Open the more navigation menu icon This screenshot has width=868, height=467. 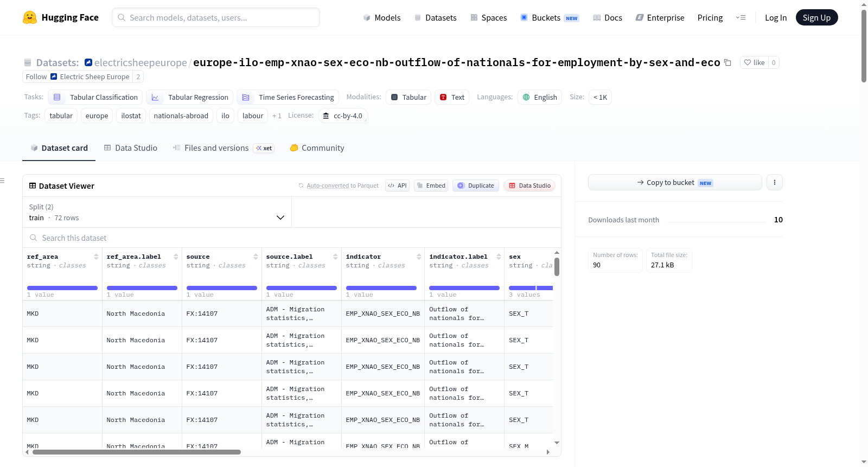(x=741, y=17)
